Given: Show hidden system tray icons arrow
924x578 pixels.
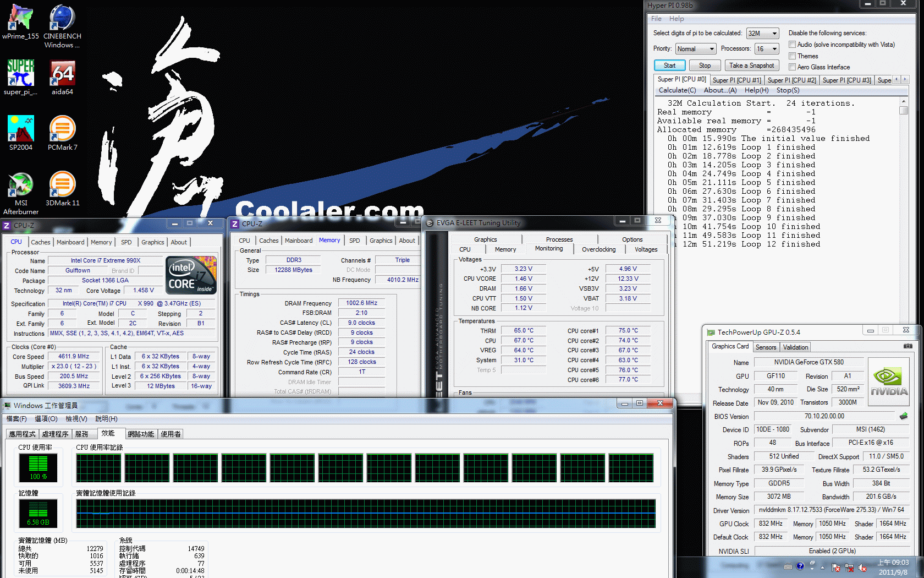Looking at the screenshot, I should click(x=823, y=567).
